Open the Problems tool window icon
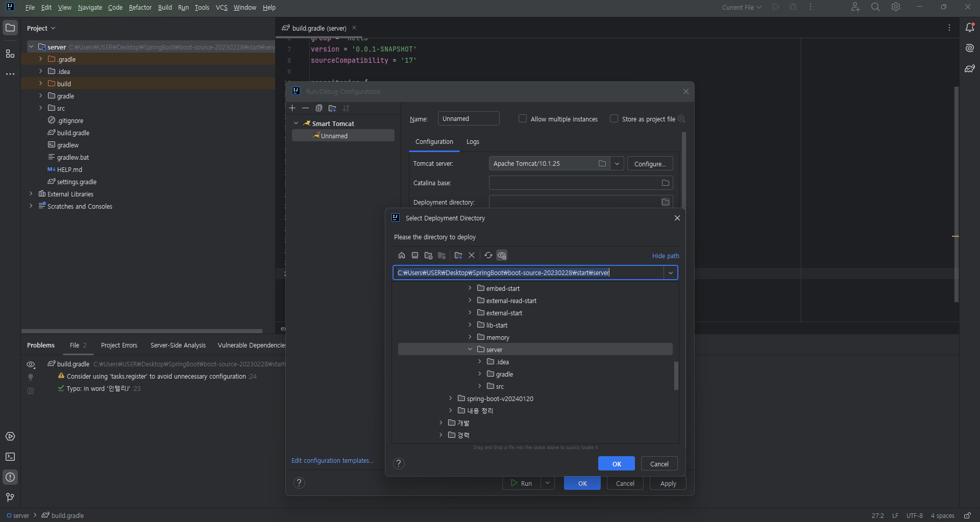980x522 pixels. click(10, 478)
